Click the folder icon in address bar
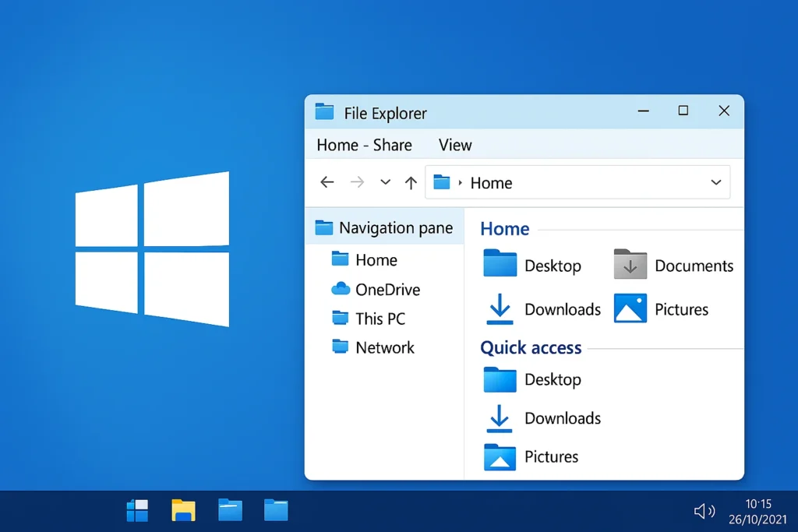 tap(442, 181)
